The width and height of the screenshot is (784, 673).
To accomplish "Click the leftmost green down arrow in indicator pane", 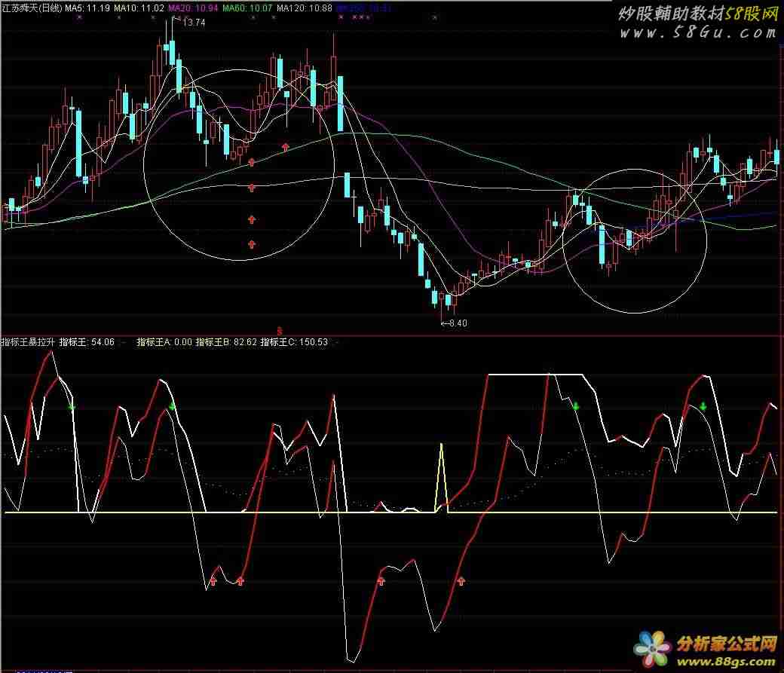I will (x=72, y=408).
